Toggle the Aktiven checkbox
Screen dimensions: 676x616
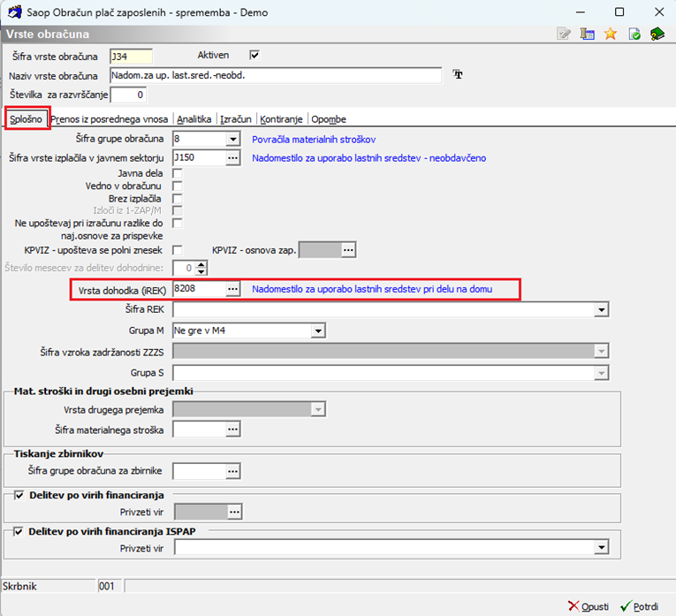254,55
